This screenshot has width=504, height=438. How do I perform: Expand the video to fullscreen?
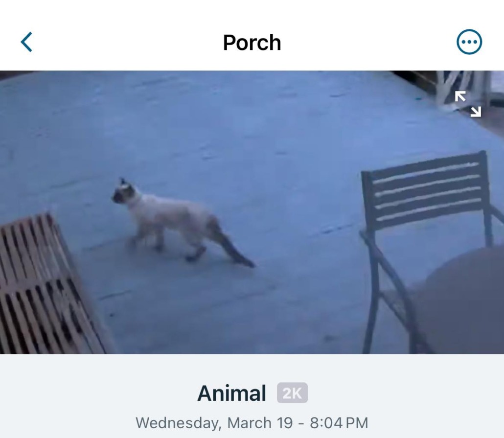468,104
